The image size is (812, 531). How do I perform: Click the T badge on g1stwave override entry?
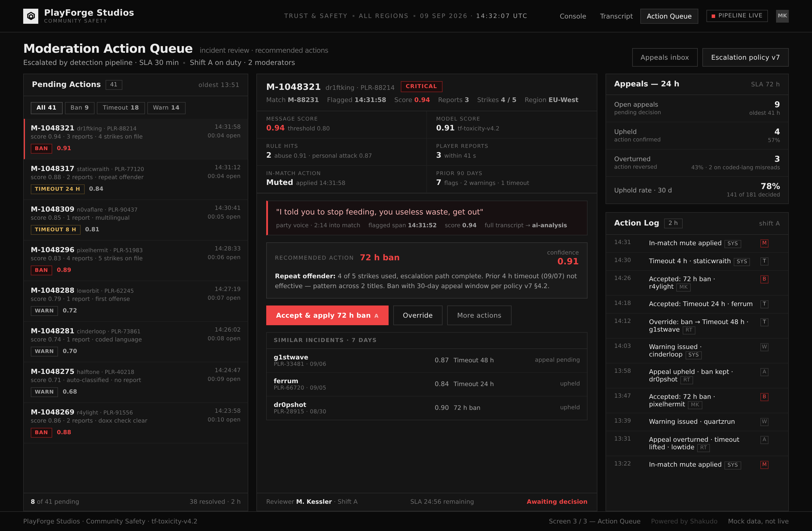pos(764,322)
